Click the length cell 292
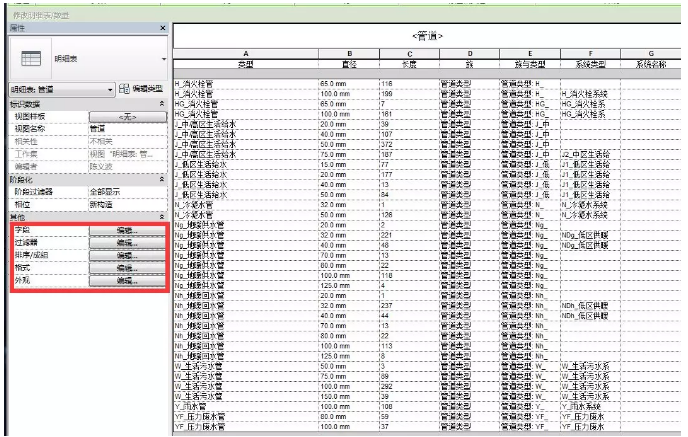The height and width of the screenshot is (437, 688). pyautogui.click(x=410, y=387)
